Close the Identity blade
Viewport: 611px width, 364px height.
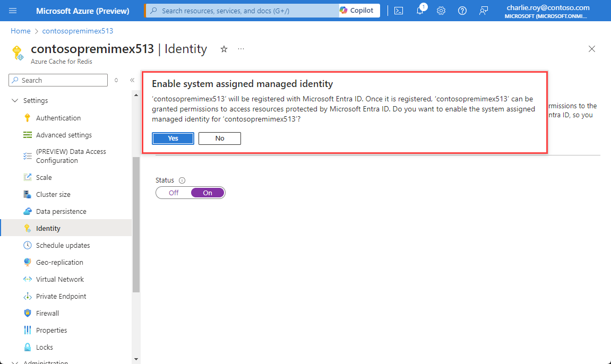point(591,49)
